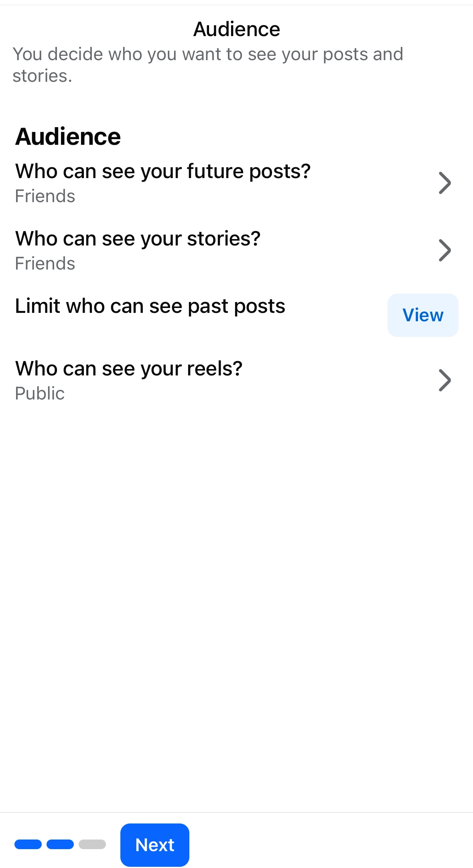Click the Audience page title at top

(x=237, y=29)
